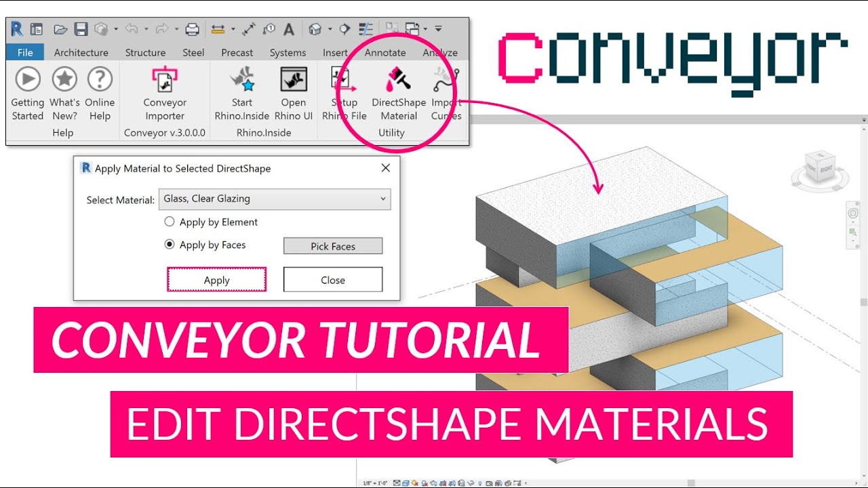868x488 pixels.
Task: Launch the Conveyor Importer tool
Action: point(165,95)
